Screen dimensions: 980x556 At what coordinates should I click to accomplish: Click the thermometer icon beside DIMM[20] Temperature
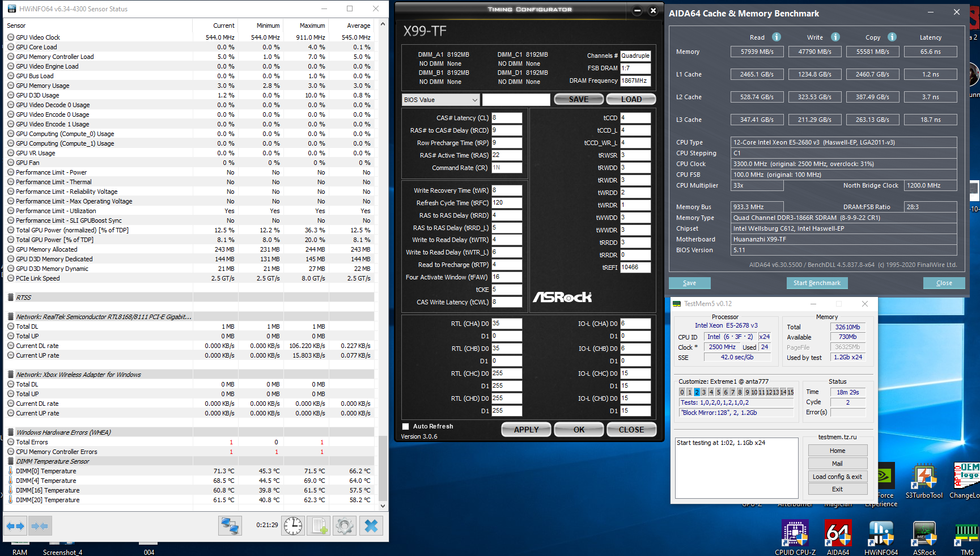11,500
